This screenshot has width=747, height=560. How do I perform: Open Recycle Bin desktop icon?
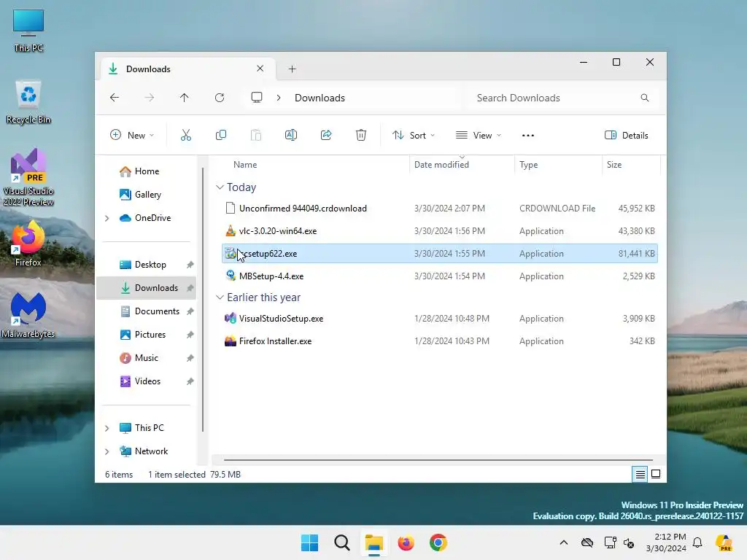[x=28, y=102]
